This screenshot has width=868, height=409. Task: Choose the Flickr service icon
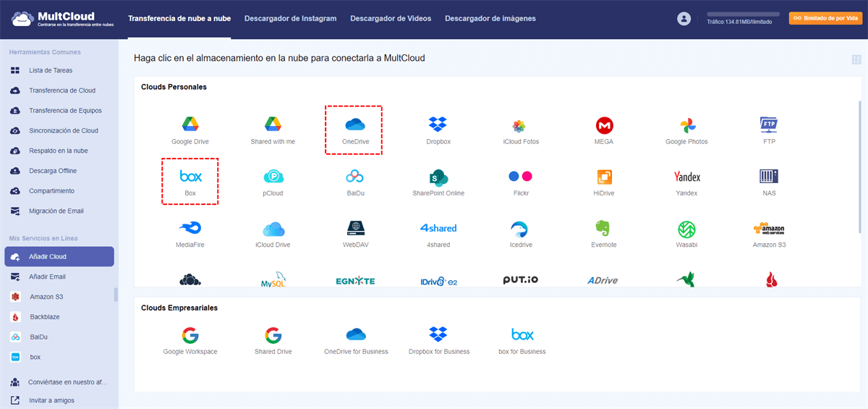click(521, 182)
